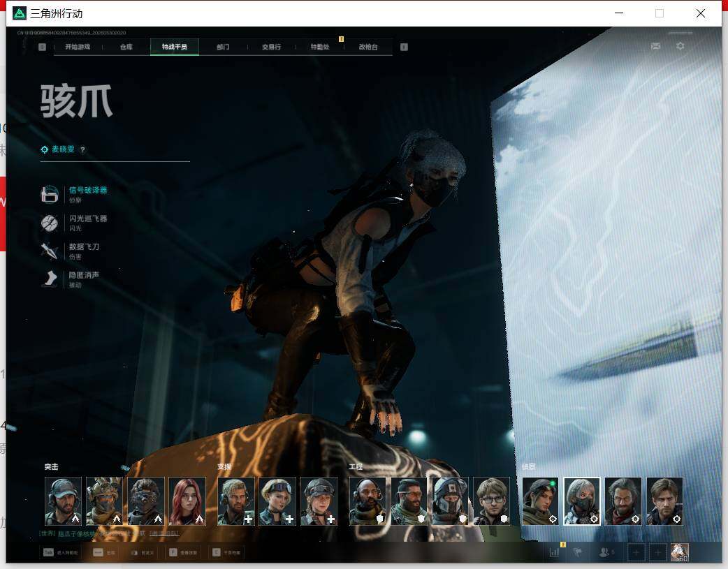Click the 数据飞刀 skill name text
This screenshot has height=569, width=728.
84,246
